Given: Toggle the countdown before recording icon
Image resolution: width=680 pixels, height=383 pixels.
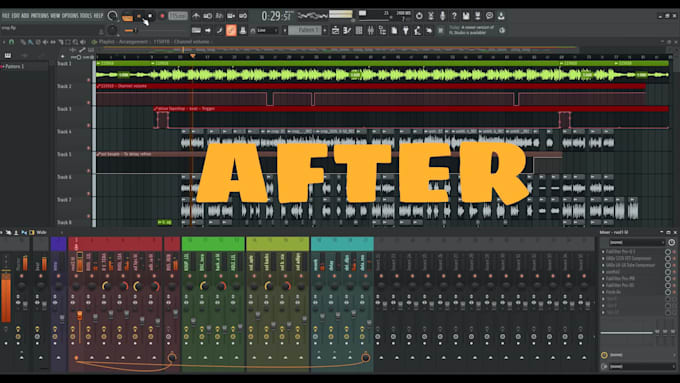Looking at the screenshot, I should [x=219, y=16].
